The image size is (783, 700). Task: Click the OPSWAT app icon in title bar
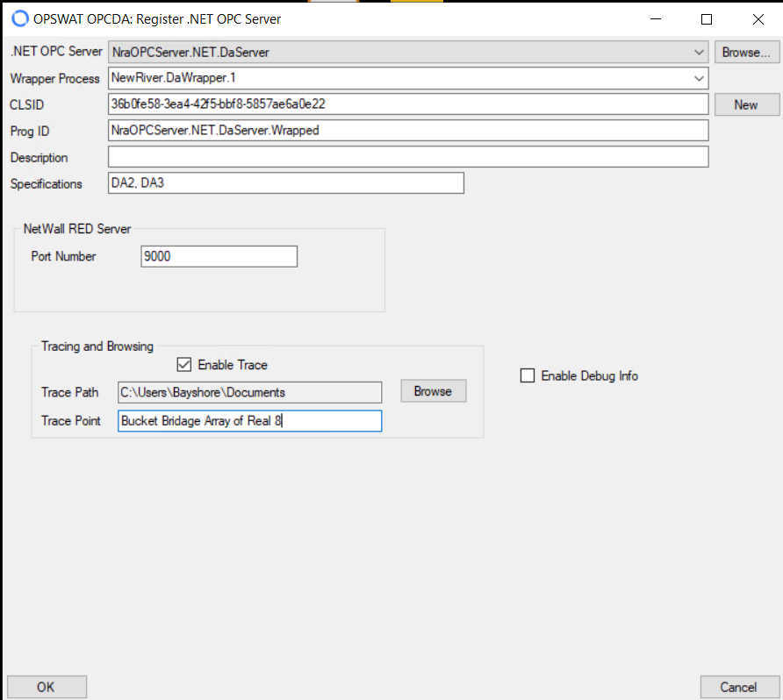(x=20, y=19)
